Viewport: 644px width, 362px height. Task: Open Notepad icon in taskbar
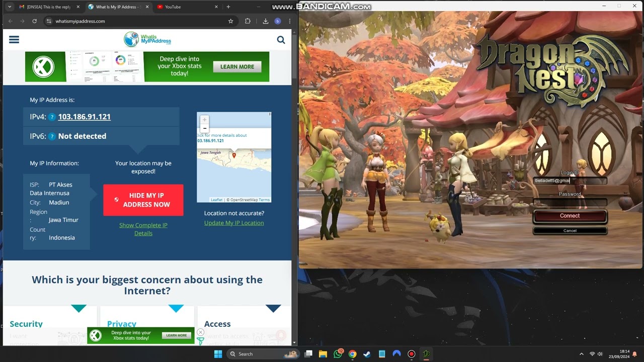coord(382,354)
